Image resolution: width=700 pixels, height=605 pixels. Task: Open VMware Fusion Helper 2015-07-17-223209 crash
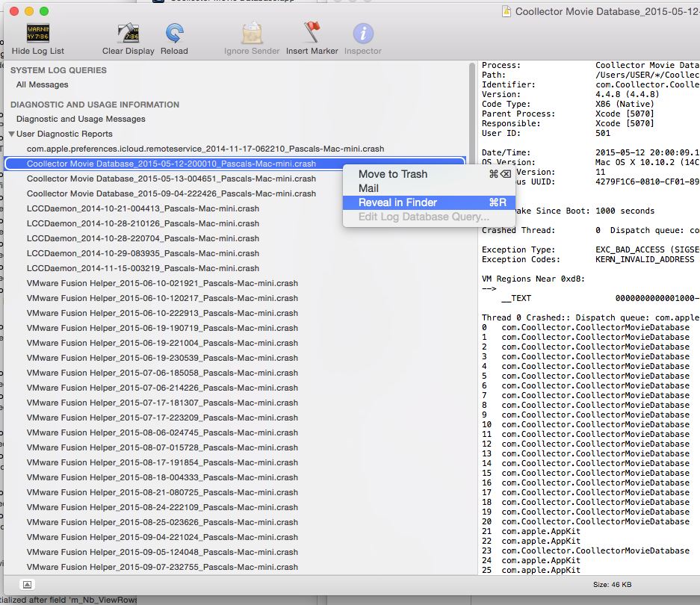163,418
